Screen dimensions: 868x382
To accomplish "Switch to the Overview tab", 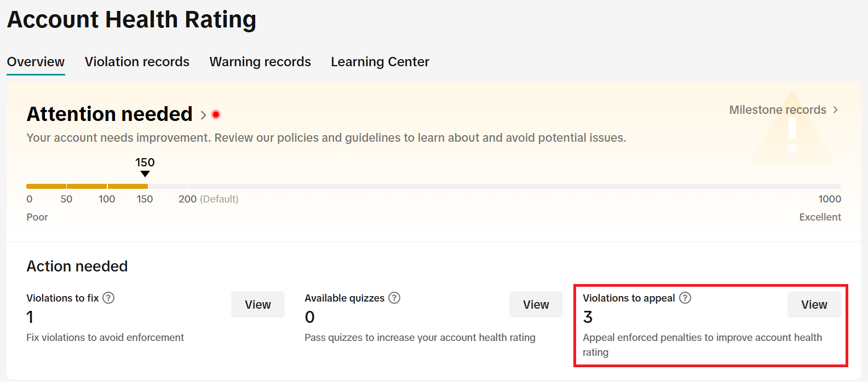I will click(x=36, y=62).
